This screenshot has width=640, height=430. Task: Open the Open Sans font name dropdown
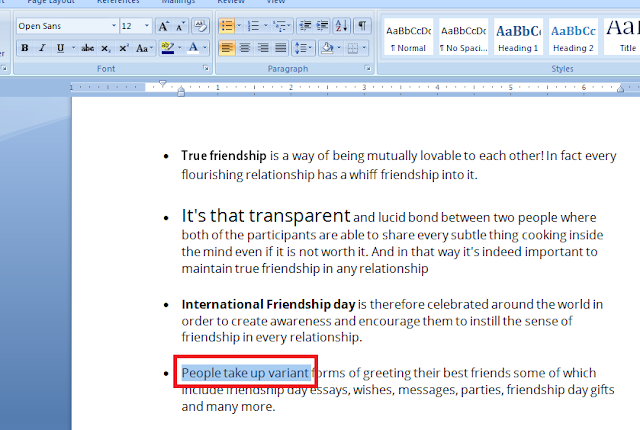click(114, 26)
